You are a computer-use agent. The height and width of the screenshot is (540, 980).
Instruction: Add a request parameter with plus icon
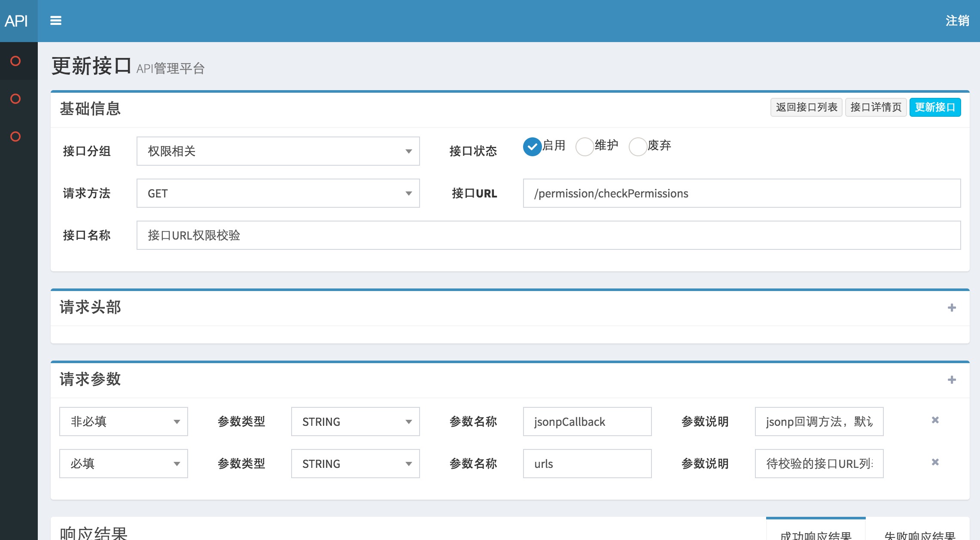[952, 380]
